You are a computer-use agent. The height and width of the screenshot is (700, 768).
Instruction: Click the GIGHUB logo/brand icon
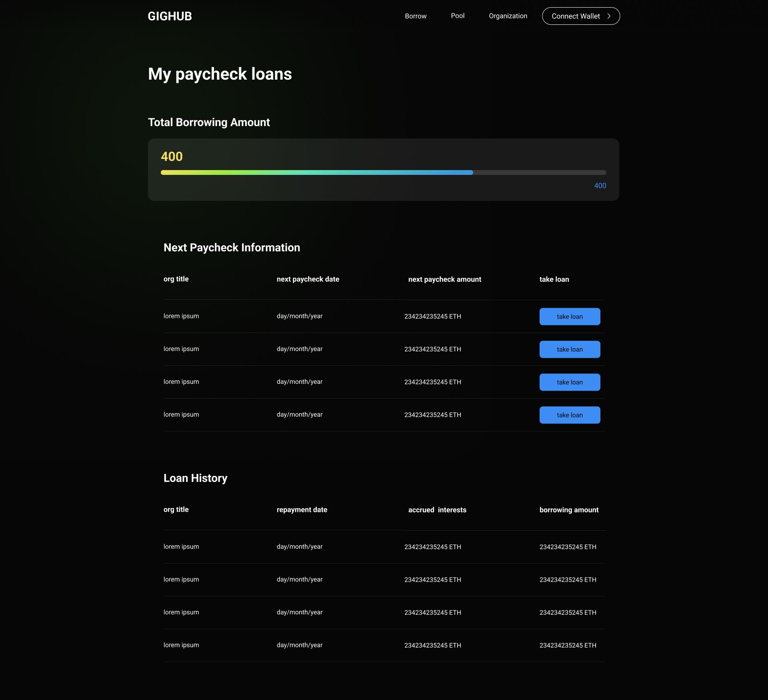coord(169,15)
